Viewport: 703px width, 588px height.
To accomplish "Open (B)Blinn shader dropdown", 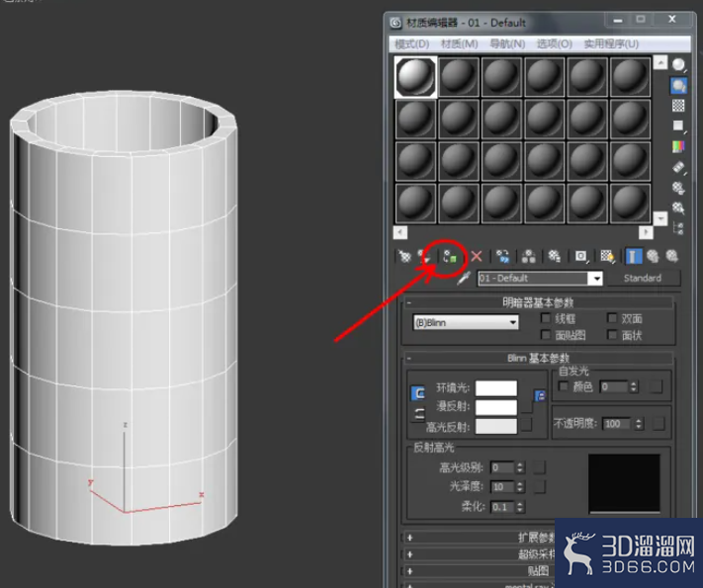I will coord(466,322).
